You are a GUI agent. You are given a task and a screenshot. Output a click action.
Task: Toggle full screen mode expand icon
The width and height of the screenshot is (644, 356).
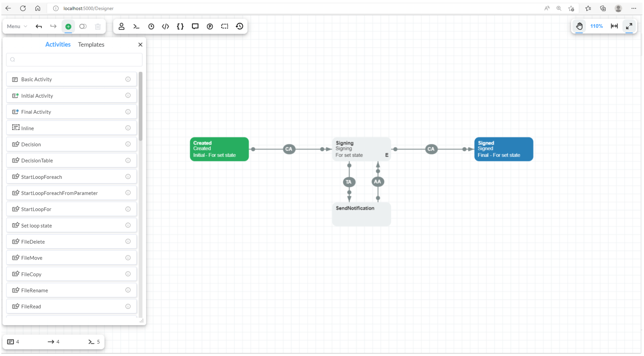pyautogui.click(x=629, y=26)
